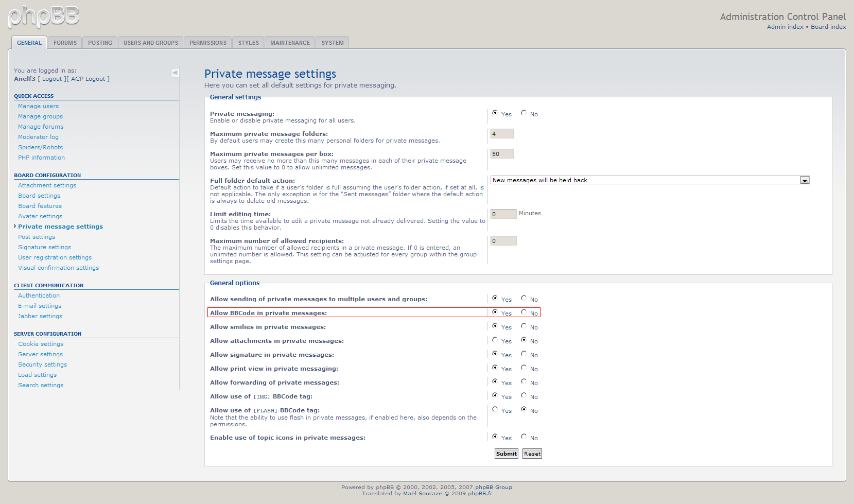Image resolution: width=854 pixels, height=504 pixels.
Task: Open Manage forums in Quick Access
Action: click(x=41, y=127)
